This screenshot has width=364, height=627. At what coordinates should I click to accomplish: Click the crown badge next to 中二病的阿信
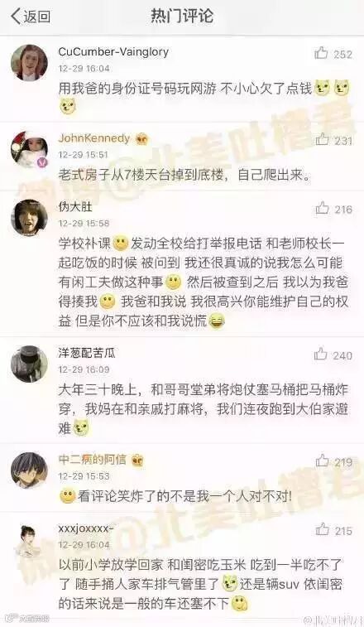137,461
